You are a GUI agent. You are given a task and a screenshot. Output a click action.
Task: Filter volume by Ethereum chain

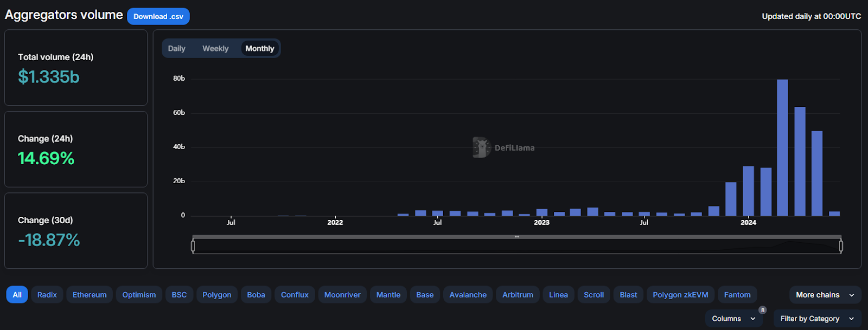click(x=90, y=295)
